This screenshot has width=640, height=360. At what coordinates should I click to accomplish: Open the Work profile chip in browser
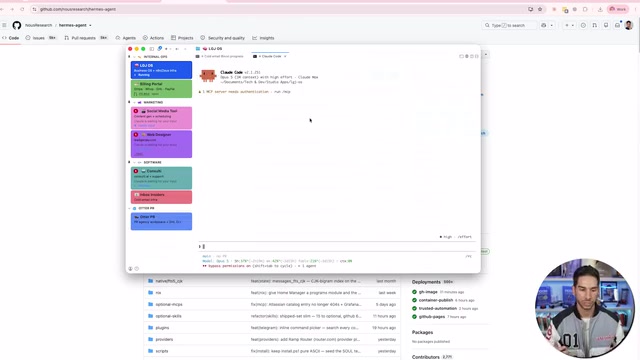point(618,9)
